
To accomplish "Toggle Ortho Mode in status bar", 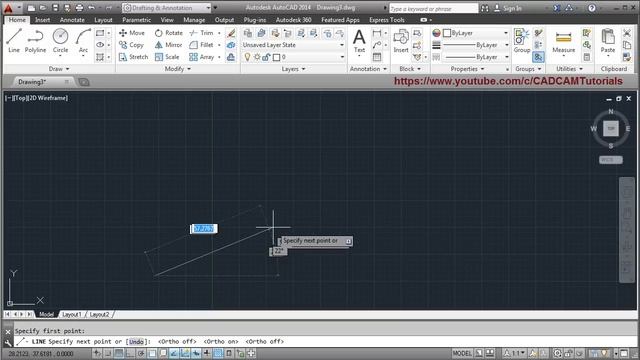I will [130, 353].
